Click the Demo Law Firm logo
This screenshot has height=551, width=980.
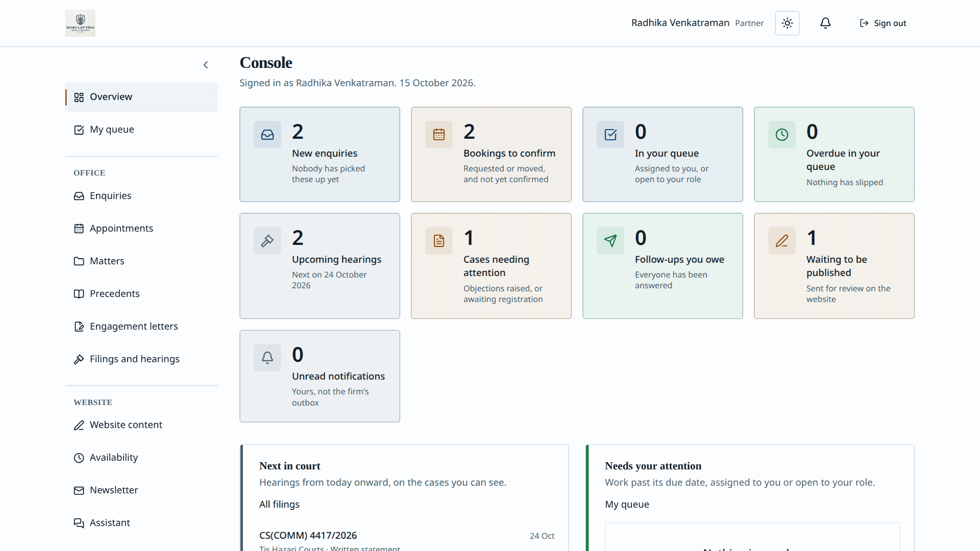point(80,23)
